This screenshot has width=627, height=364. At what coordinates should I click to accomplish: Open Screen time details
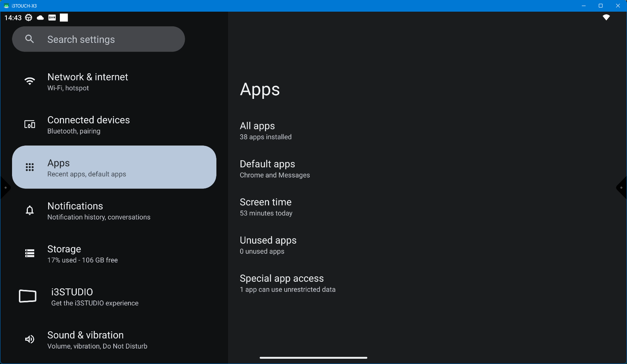[266, 207]
